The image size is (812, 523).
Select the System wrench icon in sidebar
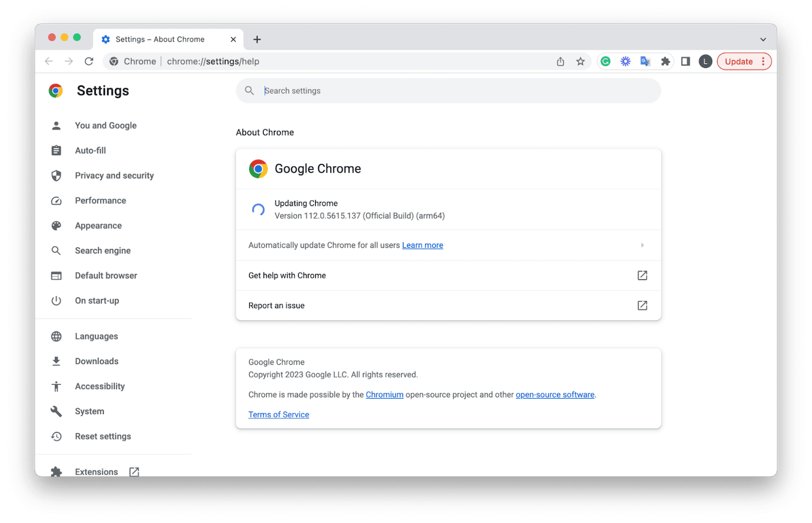point(56,411)
